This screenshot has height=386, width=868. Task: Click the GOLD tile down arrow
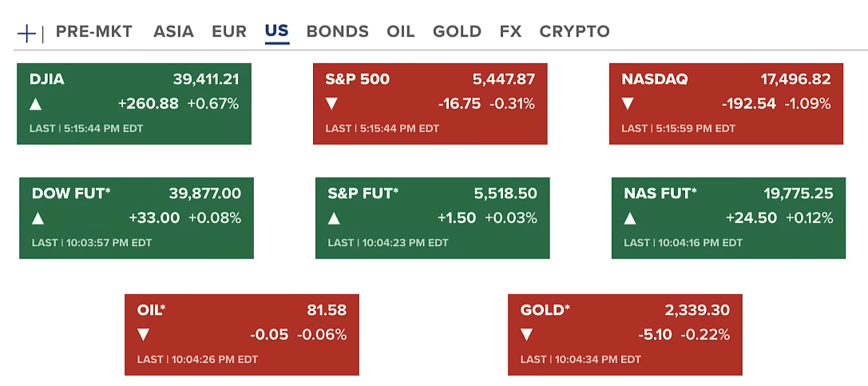[x=526, y=335]
